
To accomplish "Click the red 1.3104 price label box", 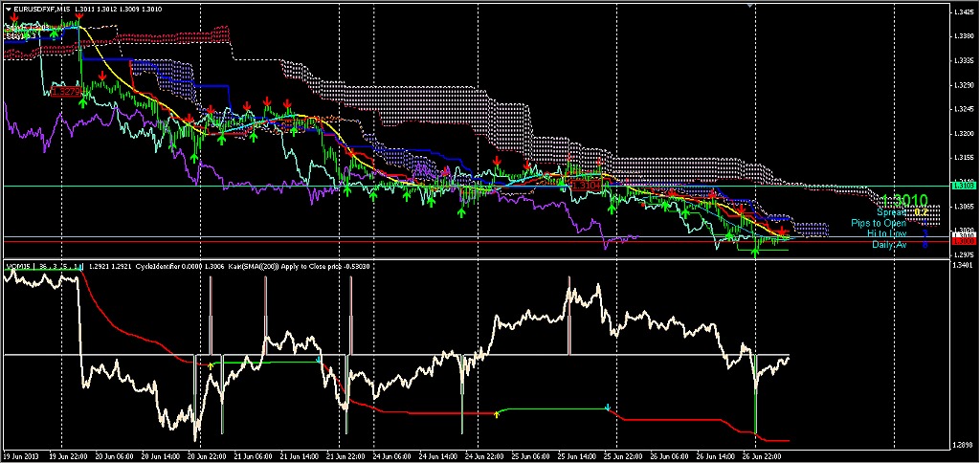I will pos(587,186).
